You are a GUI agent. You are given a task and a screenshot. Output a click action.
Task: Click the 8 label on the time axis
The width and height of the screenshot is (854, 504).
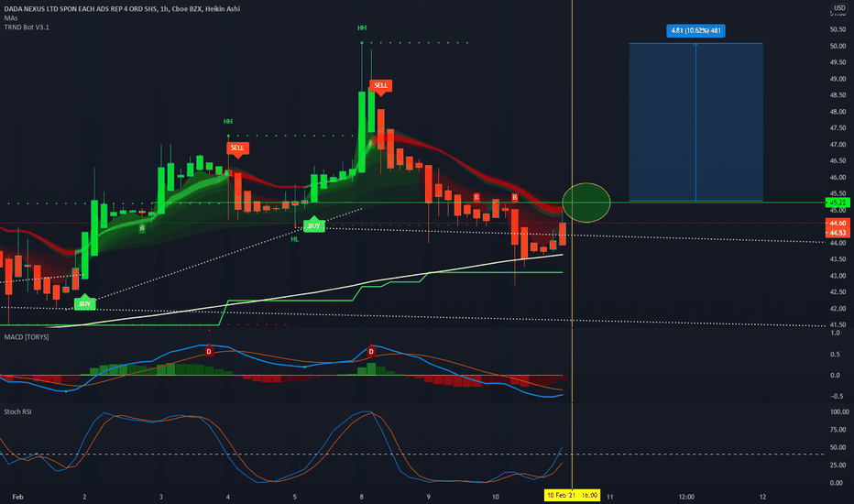click(362, 497)
